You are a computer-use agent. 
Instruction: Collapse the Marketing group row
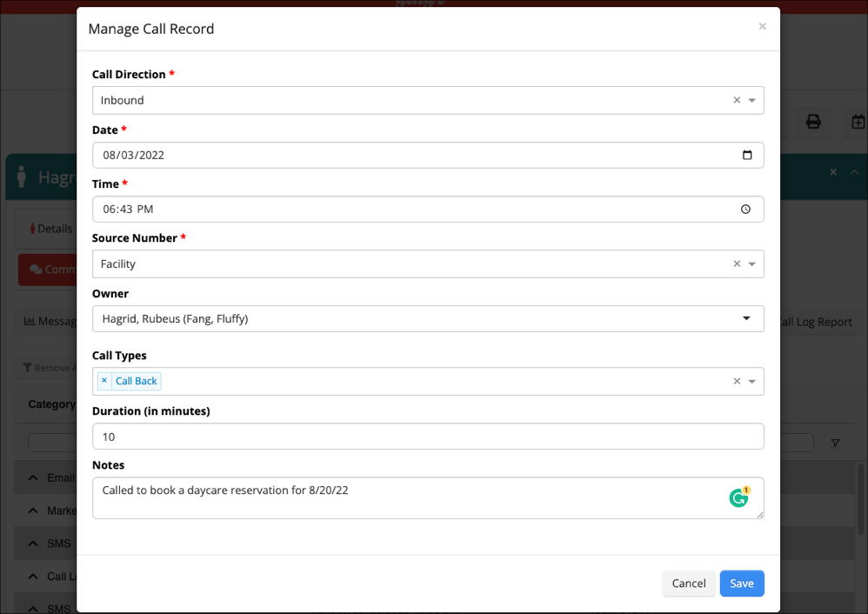33,511
